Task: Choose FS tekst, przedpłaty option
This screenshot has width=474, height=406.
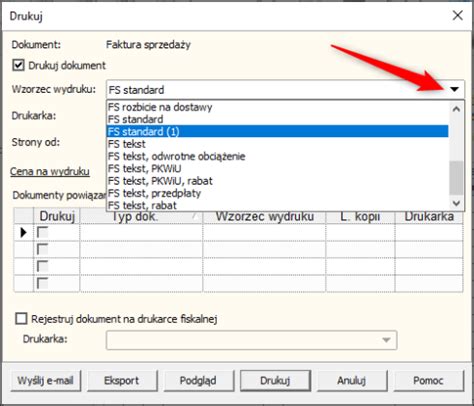Action: click(x=277, y=193)
